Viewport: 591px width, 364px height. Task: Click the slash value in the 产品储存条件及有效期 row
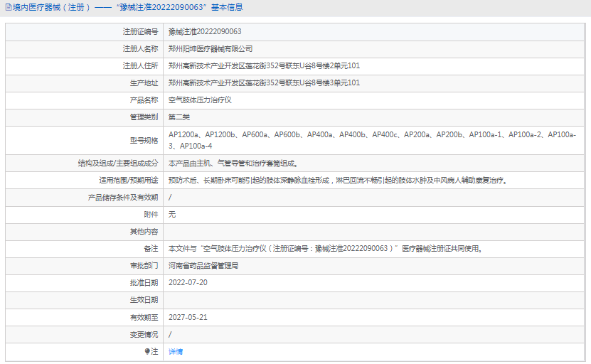[x=170, y=198]
